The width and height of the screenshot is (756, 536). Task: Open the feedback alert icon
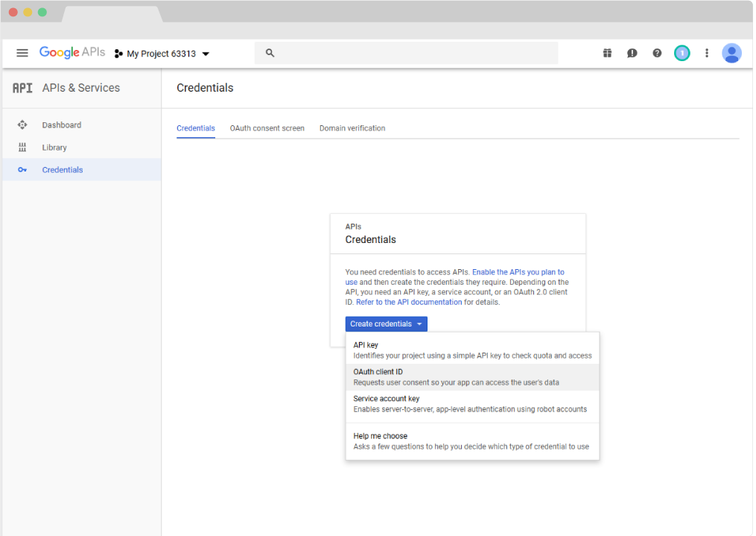click(x=632, y=53)
